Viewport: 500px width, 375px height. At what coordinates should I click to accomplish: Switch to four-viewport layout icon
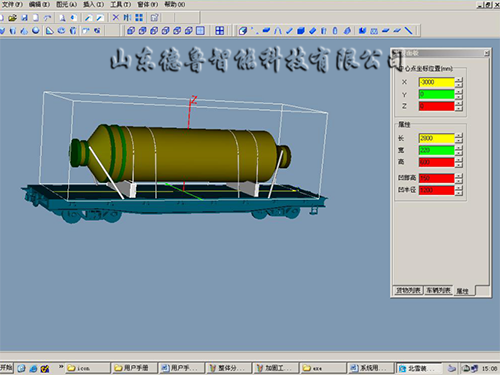click(x=220, y=31)
